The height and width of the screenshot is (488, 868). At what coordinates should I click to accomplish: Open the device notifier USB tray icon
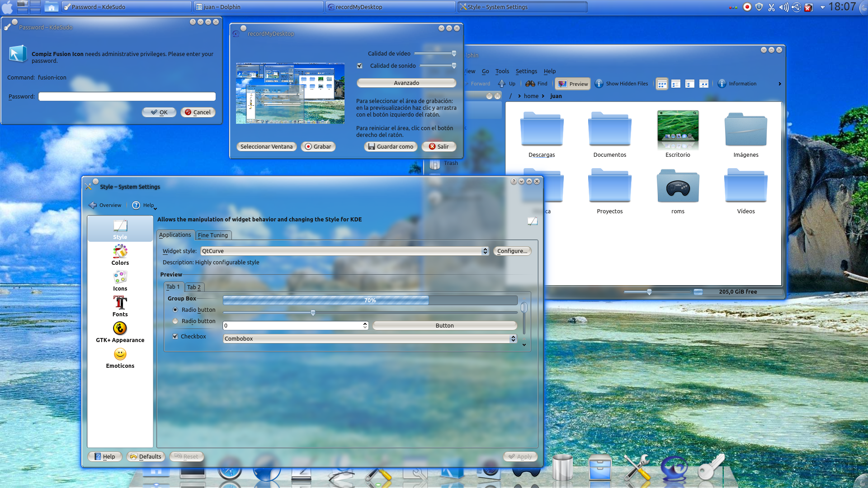point(796,7)
